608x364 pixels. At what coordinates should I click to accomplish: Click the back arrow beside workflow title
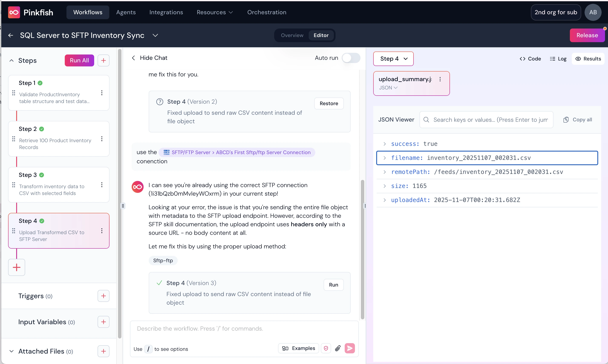click(x=11, y=35)
